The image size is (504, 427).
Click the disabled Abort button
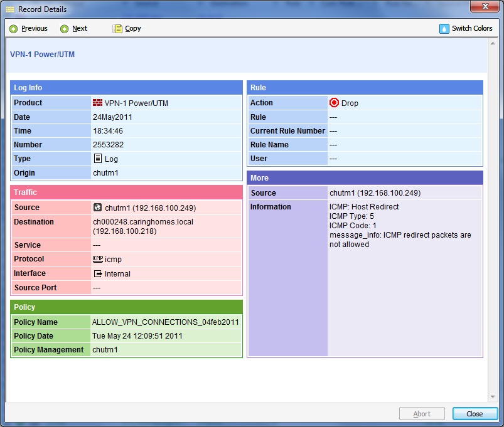point(422,413)
